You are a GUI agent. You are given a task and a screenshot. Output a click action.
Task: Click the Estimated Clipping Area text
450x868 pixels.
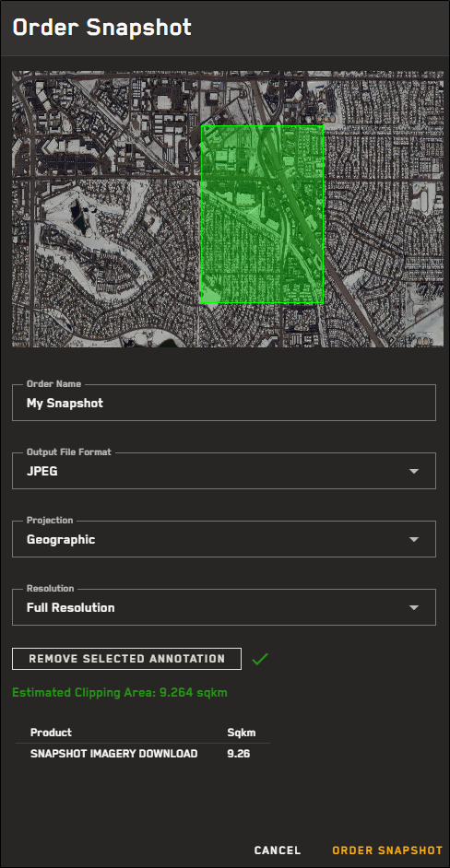point(120,693)
